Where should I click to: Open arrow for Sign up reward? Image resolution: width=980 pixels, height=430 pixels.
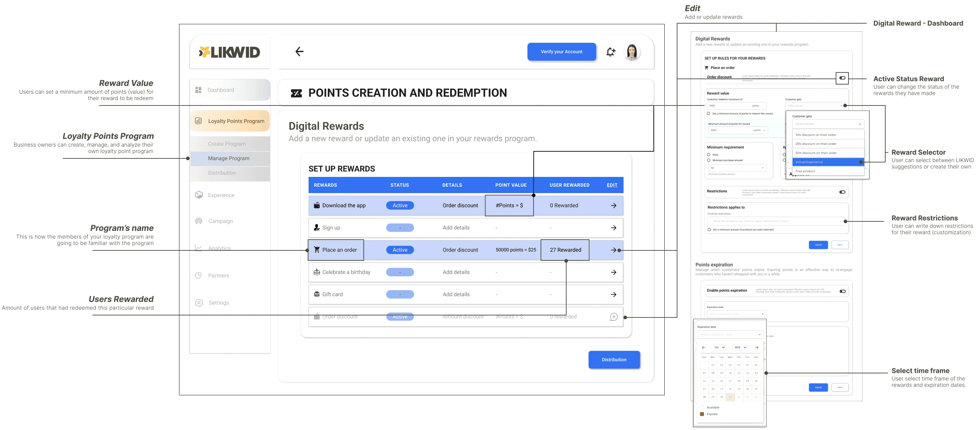[613, 228]
